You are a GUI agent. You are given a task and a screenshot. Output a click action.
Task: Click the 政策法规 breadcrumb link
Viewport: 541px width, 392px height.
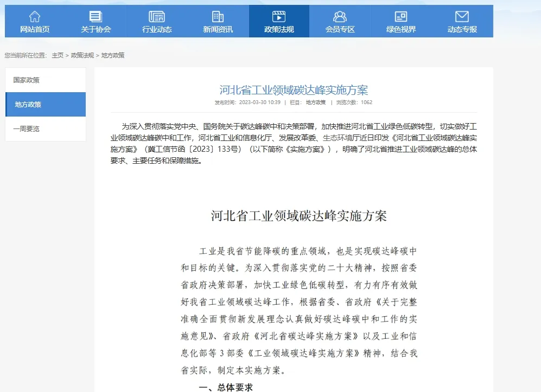[82, 55]
